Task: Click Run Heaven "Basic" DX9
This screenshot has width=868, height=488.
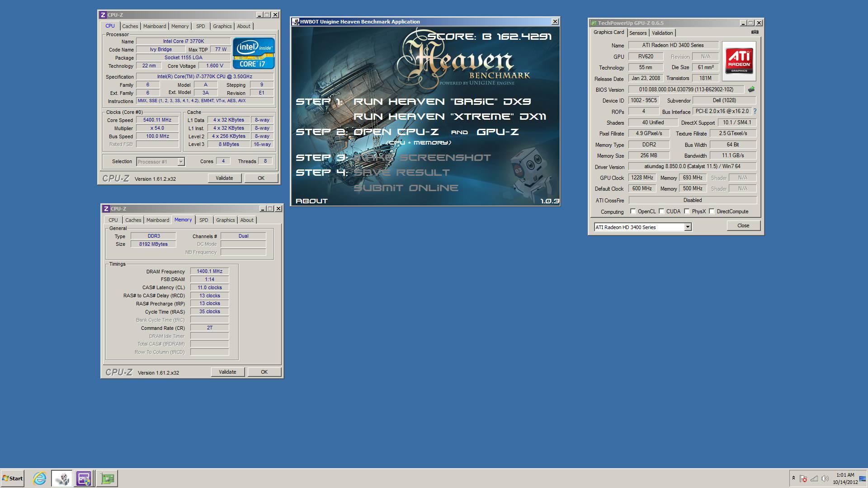Action: (442, 102)
